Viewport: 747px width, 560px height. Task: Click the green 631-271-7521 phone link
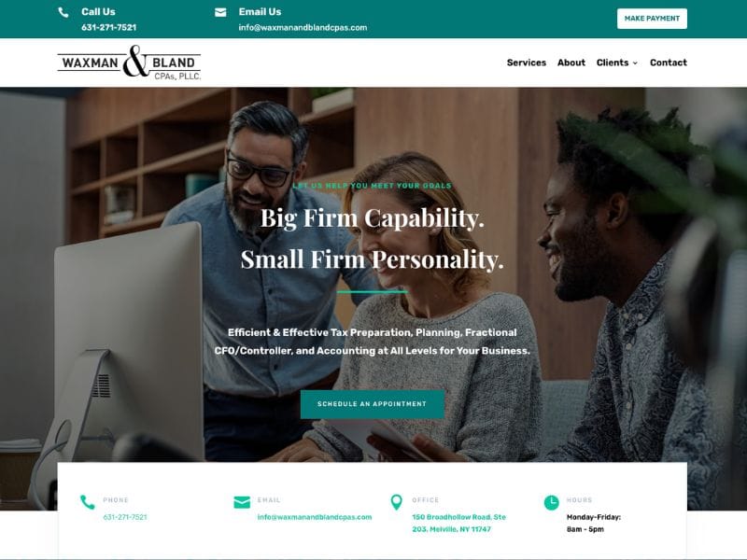pyautogui.click(x=125, y=517)
